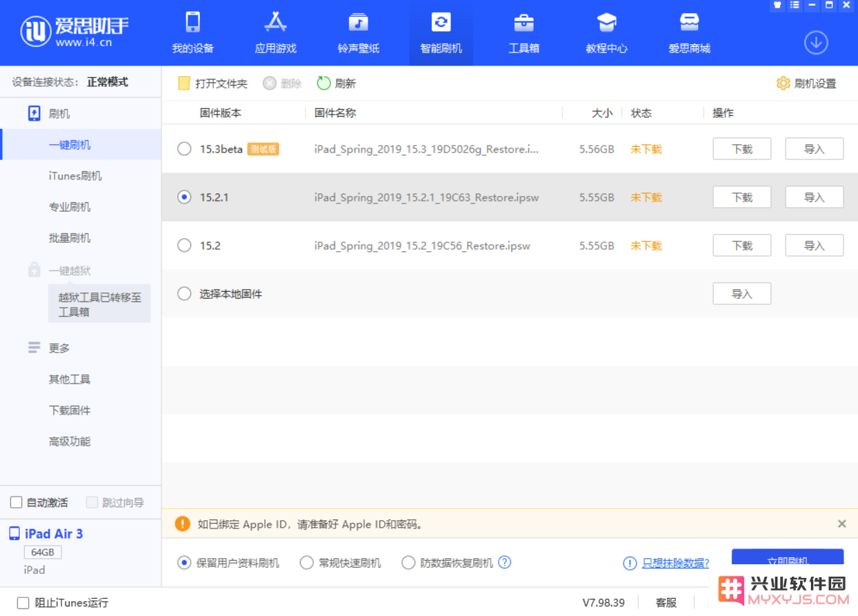
Task: Open 批量刷机 sidebar item
Action: (70, 238)
